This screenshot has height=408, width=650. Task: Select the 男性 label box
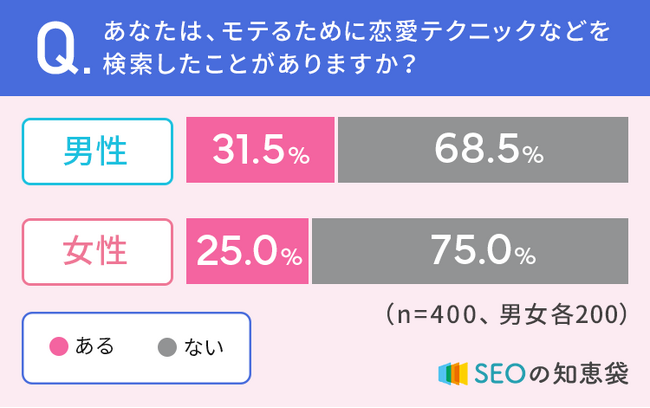pyautogui.click(x=96, y=151)
